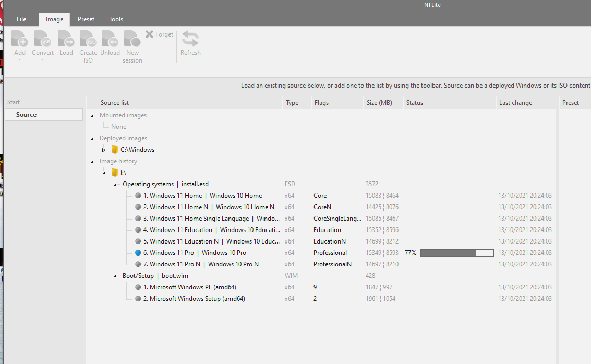Select the Windows 11 Home row

coord(321,196)
